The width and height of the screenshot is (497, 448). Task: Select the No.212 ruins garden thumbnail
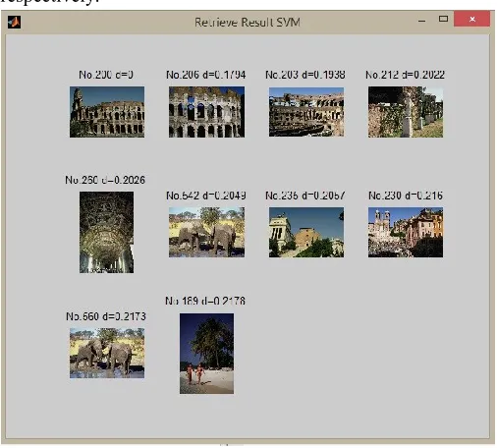pyautogui.click(x=406, y=112)
